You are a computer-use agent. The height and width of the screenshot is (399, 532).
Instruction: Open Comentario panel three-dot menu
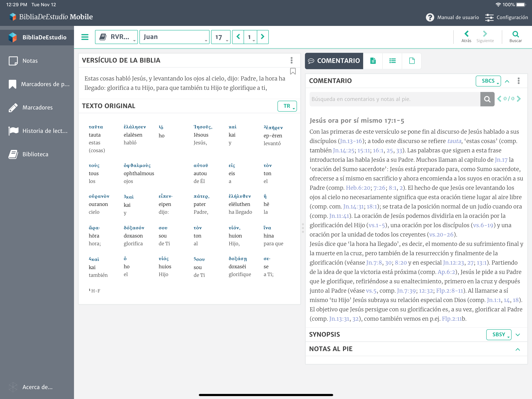click(x=519, y=81)
